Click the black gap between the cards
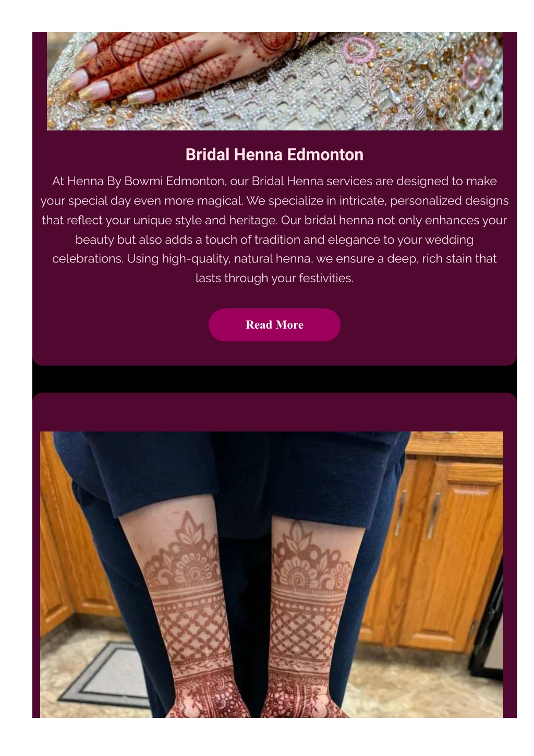 274,379
